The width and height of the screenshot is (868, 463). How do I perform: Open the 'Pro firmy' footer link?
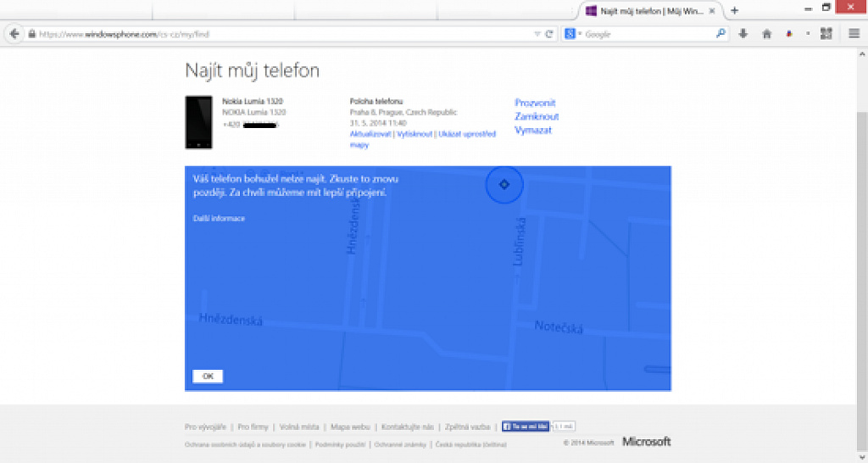253,427
